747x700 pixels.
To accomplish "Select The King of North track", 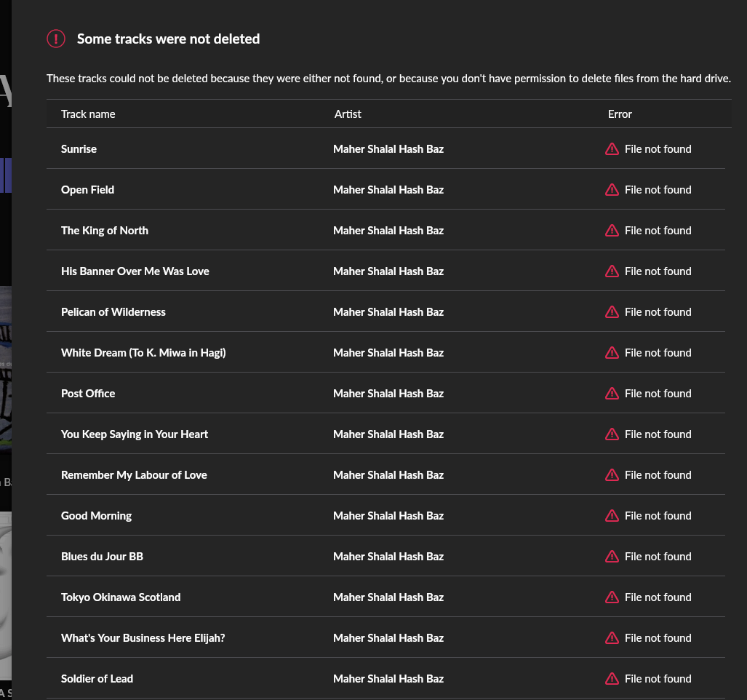I will tap(386, 230).
